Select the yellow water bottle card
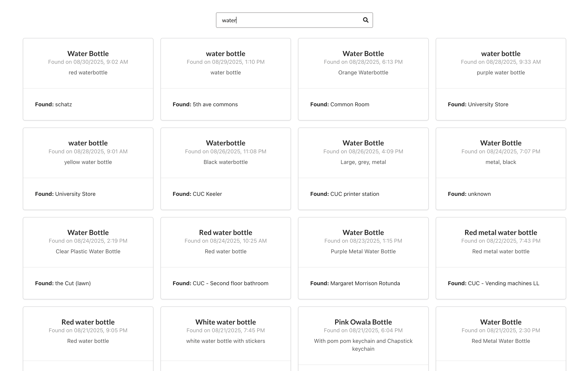The width and height of the screenshot is (588, 371). coord(88,168)
